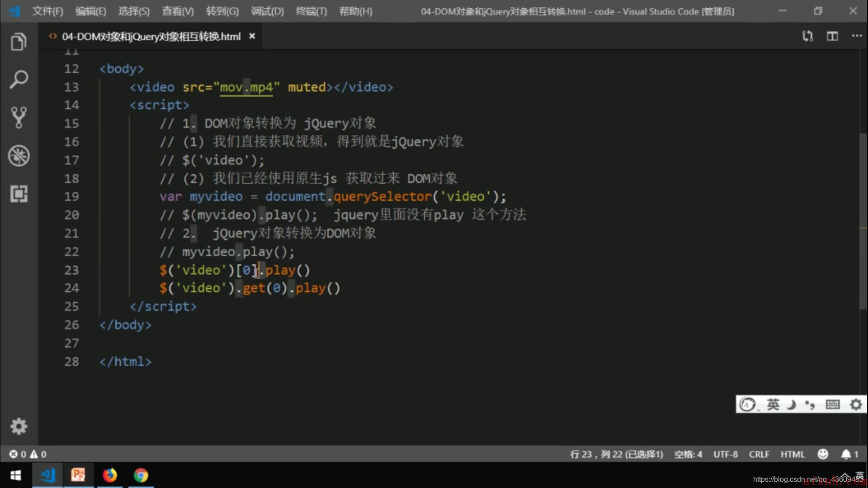
Task: Open the 调试(D) menu
Action: click(x=267, y=11)
